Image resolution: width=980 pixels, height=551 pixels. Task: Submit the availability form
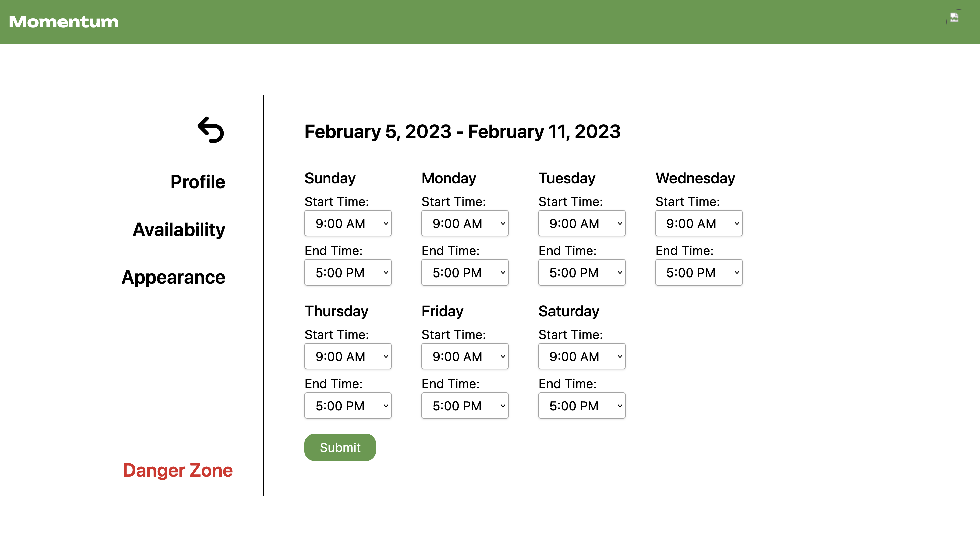point(340,447)
